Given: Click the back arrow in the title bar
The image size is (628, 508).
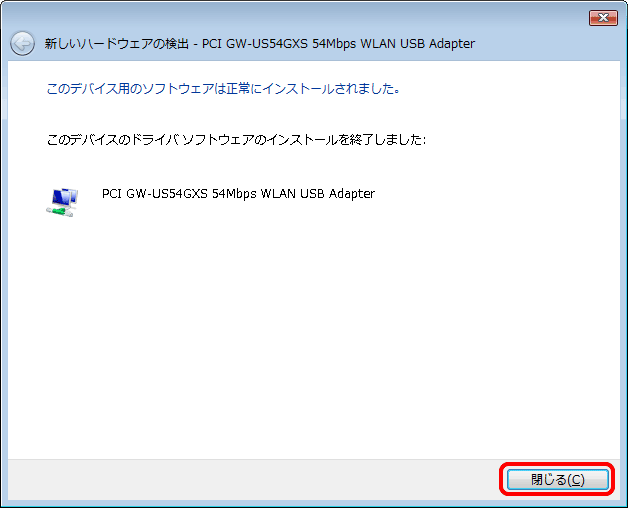Looking at the screenshot, I should 22,43.
